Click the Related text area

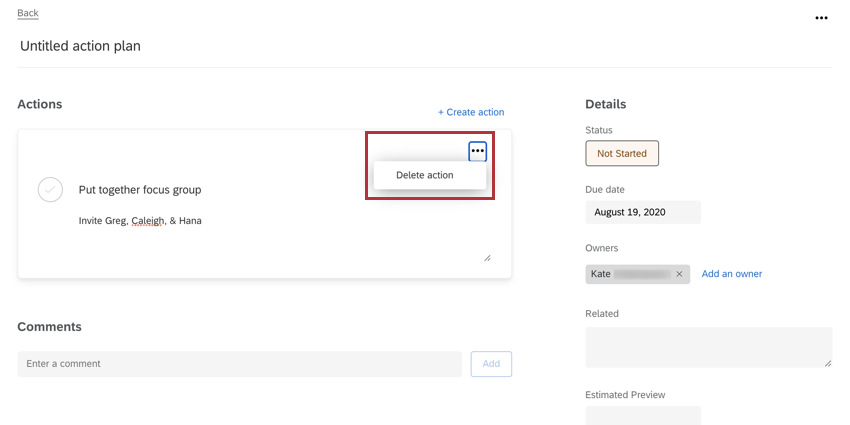coord(708,347)
